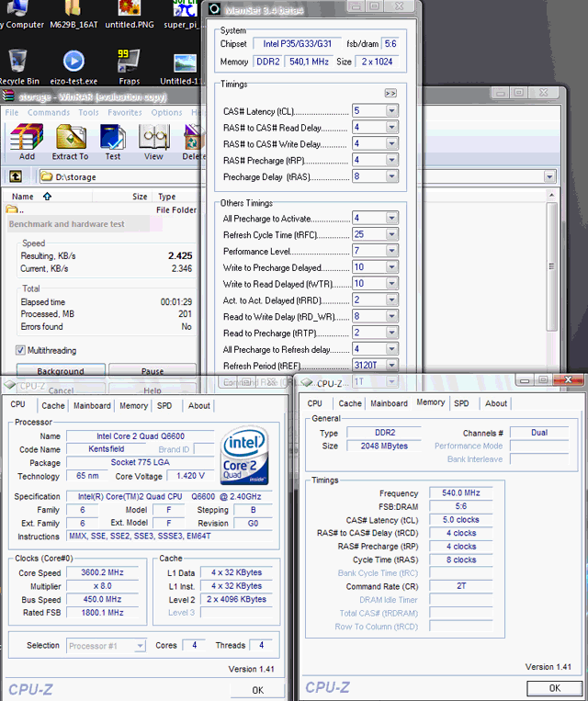
Task: Open the WinRAR Tools menu
Action: point(88,113)
